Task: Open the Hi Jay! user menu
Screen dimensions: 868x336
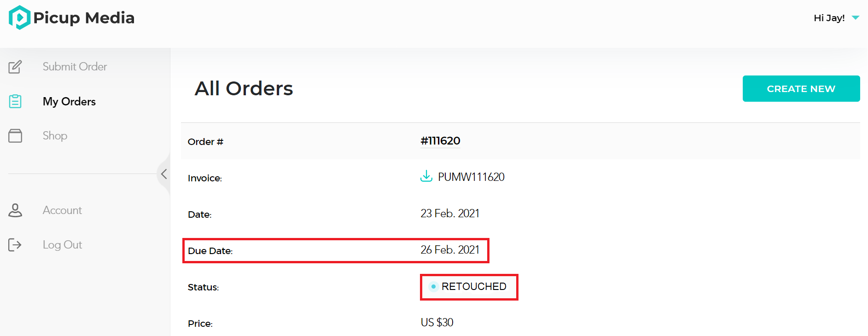Action: click(x=829, y=18)
